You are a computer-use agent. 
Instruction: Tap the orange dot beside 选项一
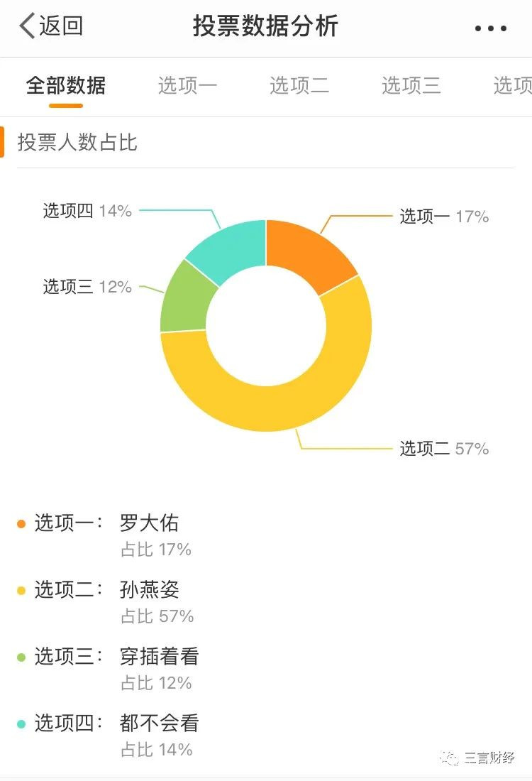pyautogui.click(x=21, y=524)
